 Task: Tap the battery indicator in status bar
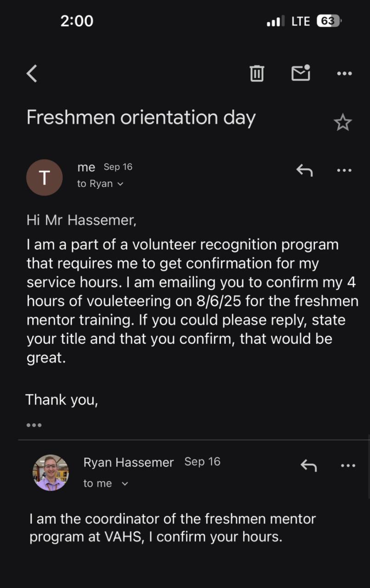328,21
